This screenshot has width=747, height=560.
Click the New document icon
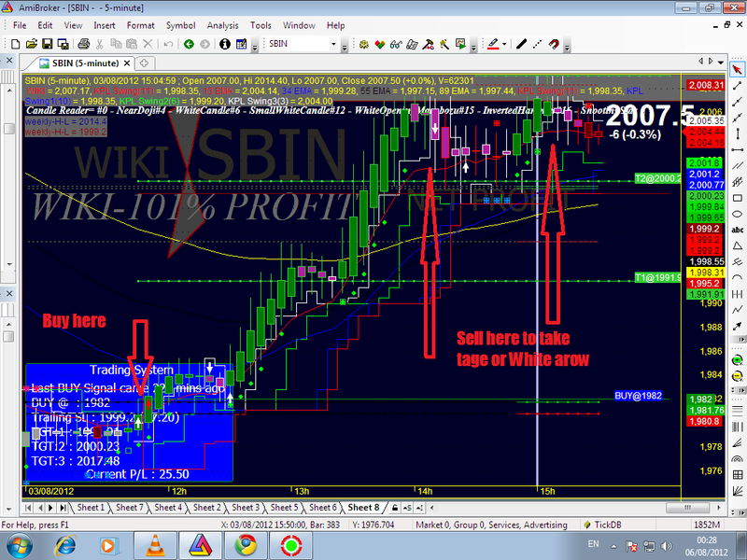point(15,44)
